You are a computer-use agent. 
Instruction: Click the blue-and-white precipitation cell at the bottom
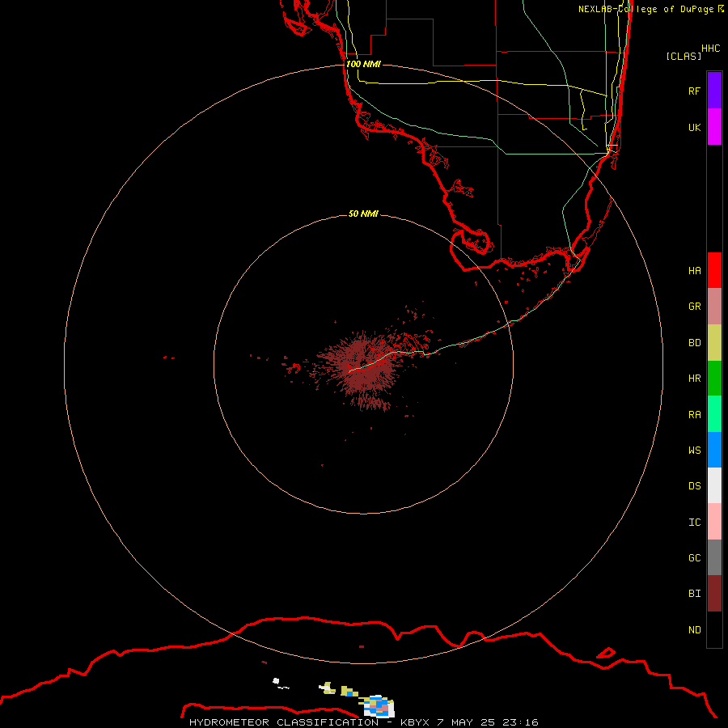[379, 706]
